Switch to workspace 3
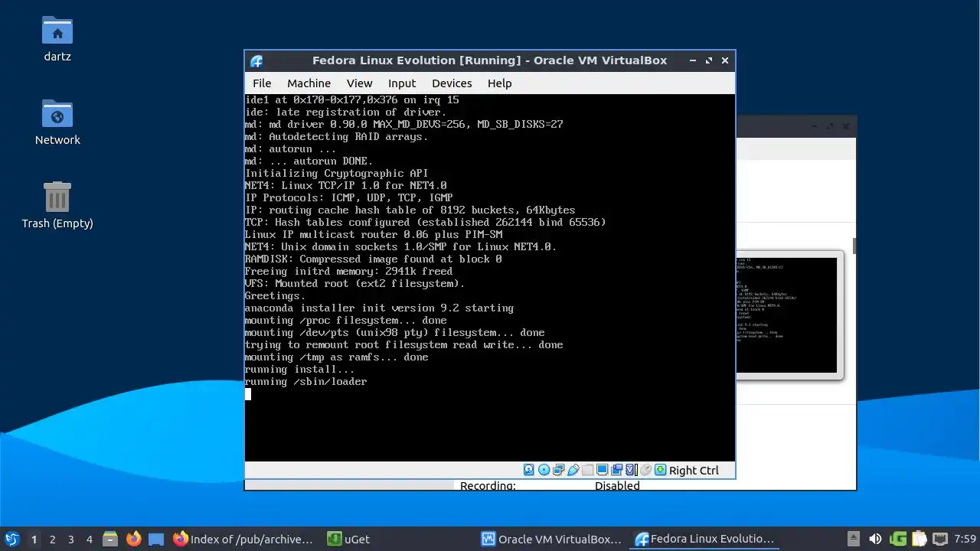Image resolution: width=980 pixels, height=551 pixels. pos(70,539)
